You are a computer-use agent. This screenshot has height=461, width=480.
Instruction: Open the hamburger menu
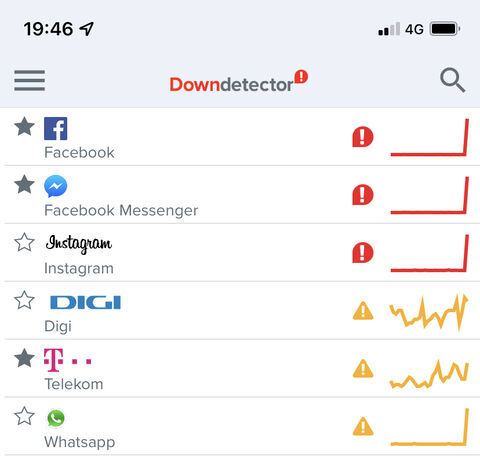29,80
